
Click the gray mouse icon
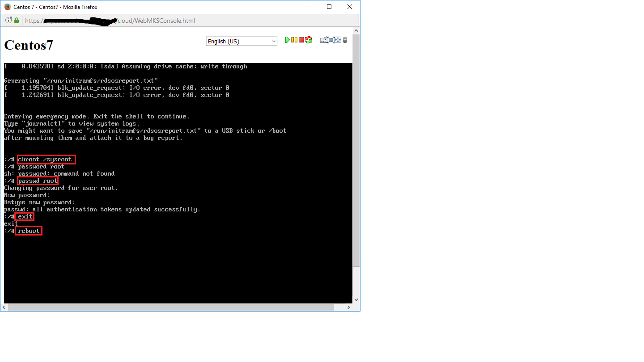[345, 40]
